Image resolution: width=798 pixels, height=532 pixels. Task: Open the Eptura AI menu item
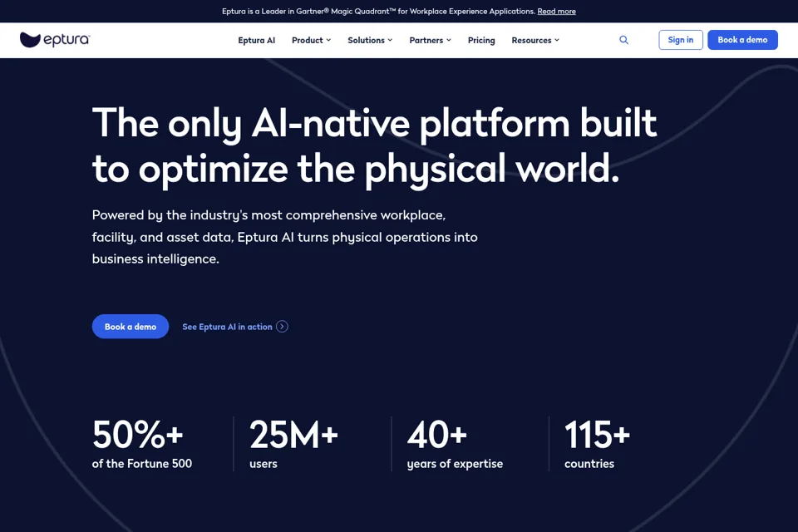[257, 40]
